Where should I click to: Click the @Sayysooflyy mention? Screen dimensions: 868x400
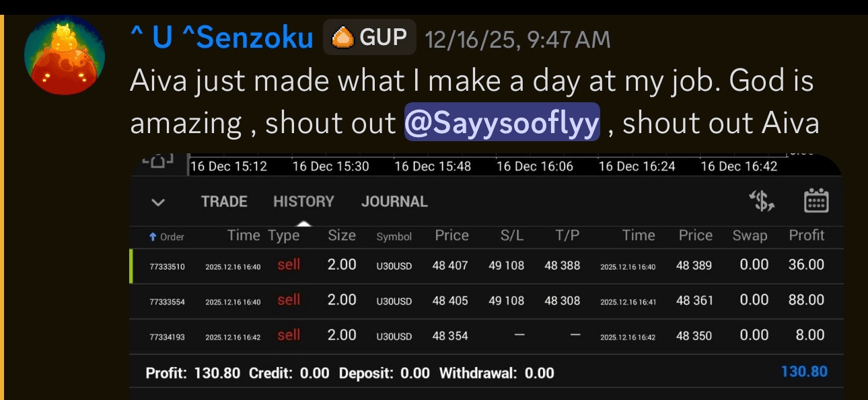click(502, 122)
